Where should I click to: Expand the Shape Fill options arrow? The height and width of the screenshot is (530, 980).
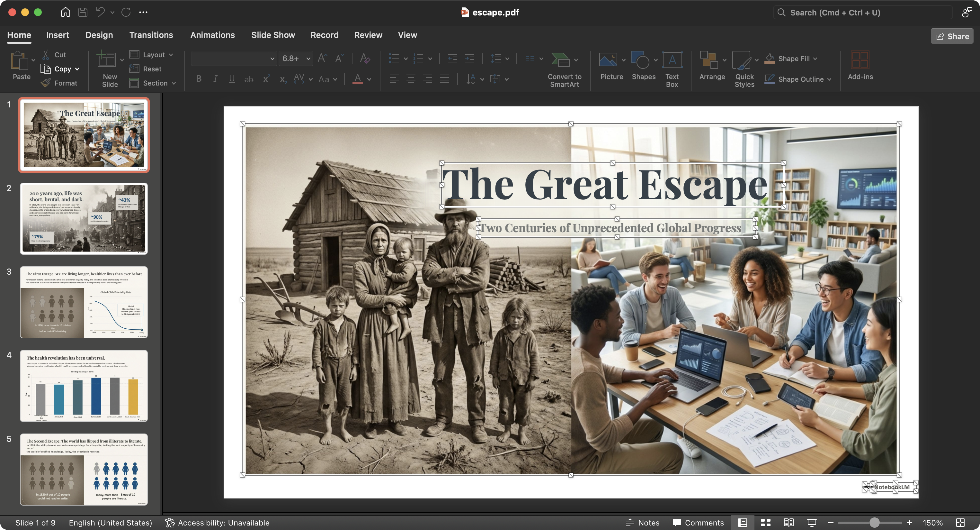[815, 59]
